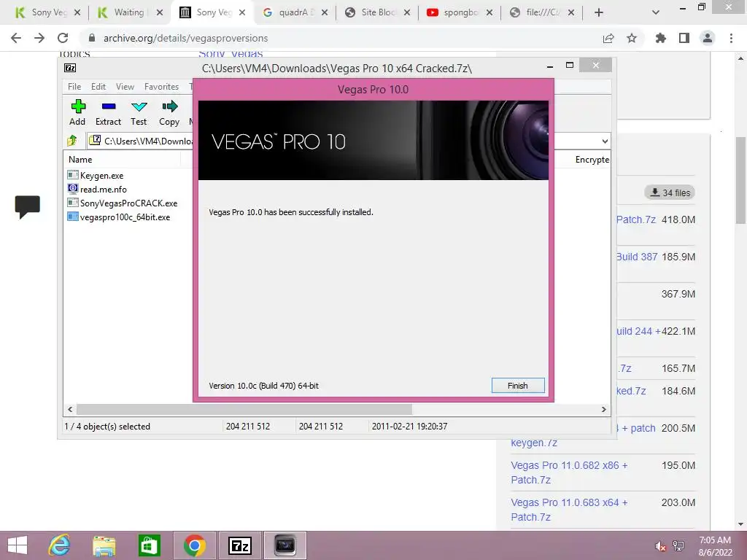
Task: Click the Encrypted column header
Action: click(x=592, y=160)
